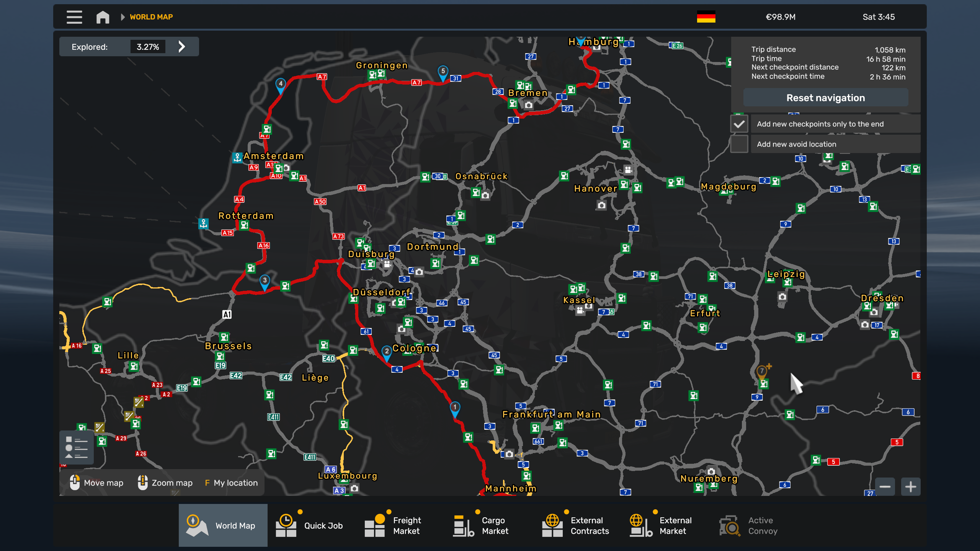Zoom in with the plus button

(911, 487)
